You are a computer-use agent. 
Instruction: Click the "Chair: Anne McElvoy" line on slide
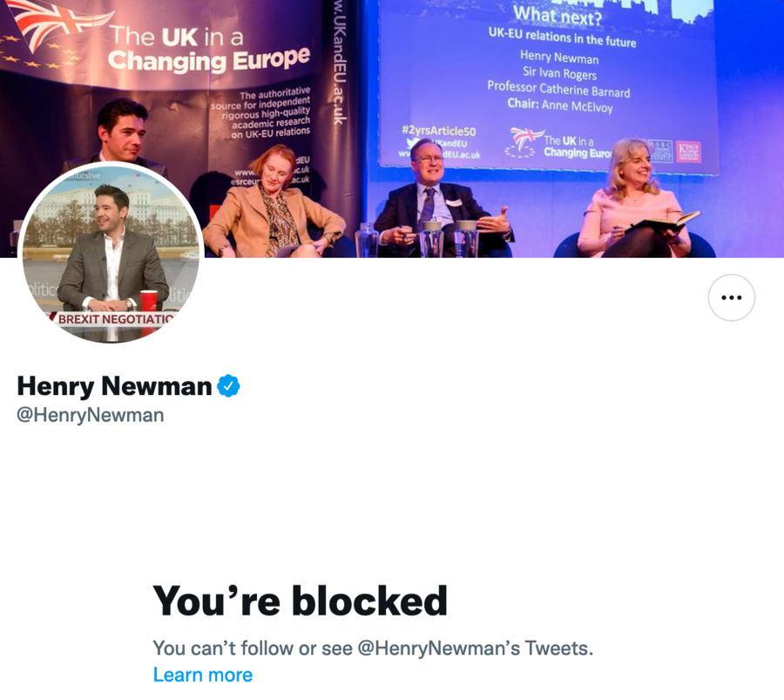560,105
